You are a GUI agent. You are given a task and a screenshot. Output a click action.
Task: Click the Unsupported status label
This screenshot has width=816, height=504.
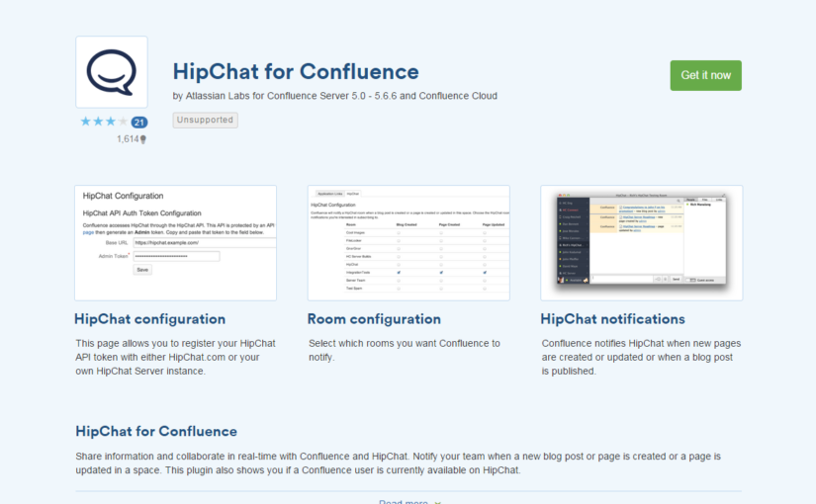(205, 120)
